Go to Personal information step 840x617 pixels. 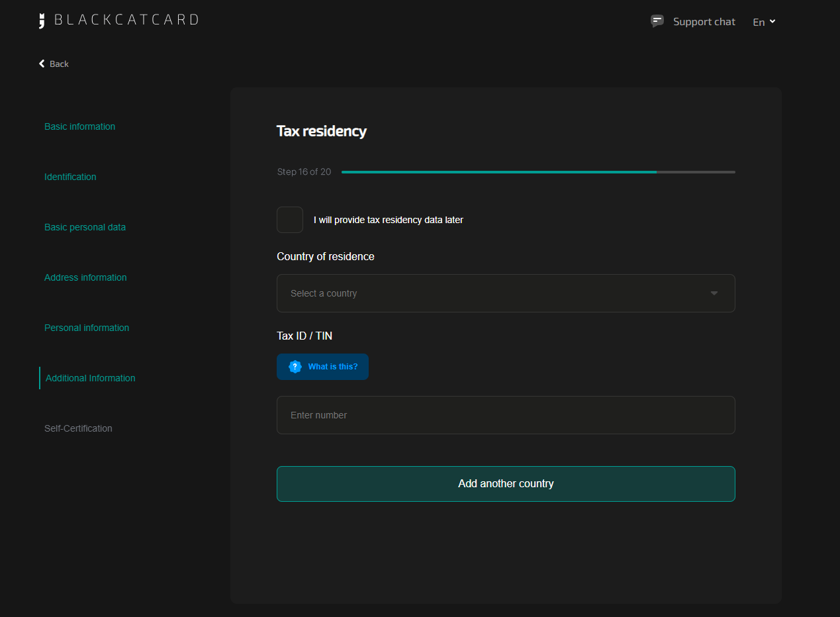[x=87, y=328]
